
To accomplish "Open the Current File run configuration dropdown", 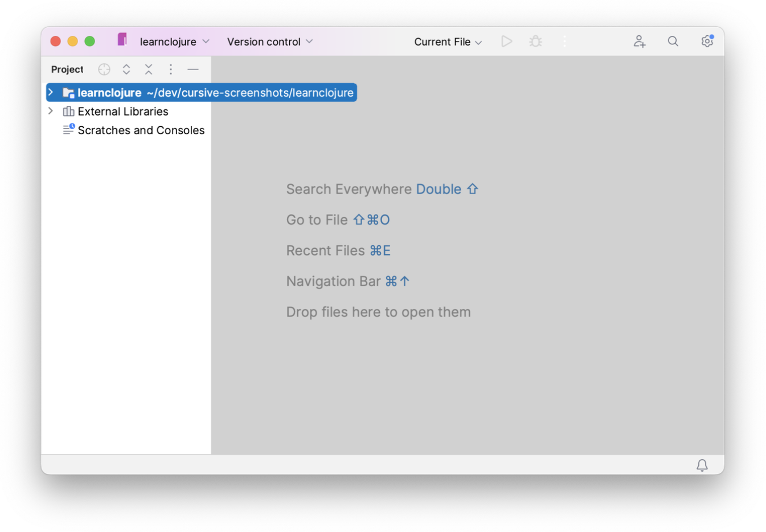I will (x=448, y=42).
